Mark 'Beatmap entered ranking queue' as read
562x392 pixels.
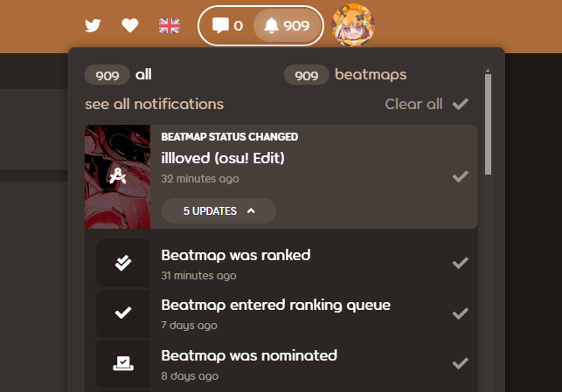coord(461,313)
